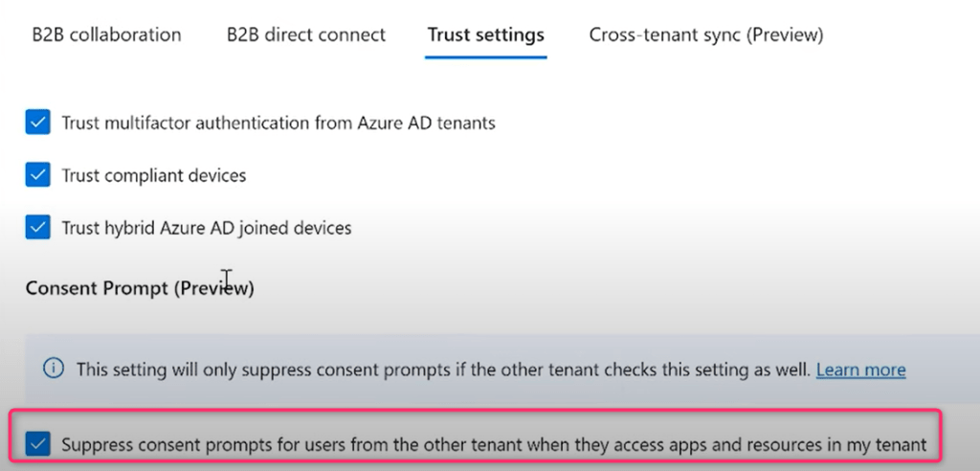Click the 'apps and resources in my tenant' text
This screenshot has width=980, height=471.
coord(813,445)
